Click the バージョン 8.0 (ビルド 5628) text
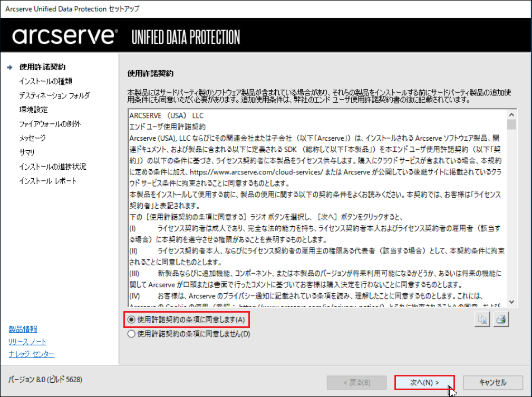Screen dimensions: 532x397 [45, 380]
